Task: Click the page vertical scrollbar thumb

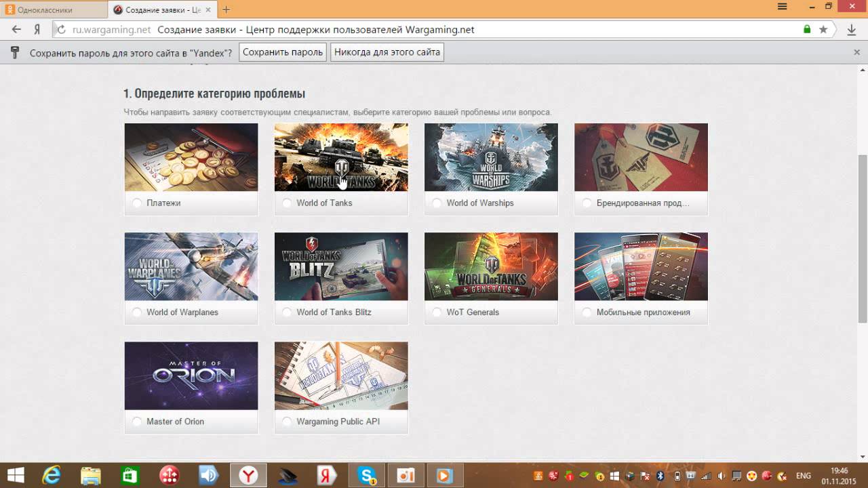Action: (863, 239)
